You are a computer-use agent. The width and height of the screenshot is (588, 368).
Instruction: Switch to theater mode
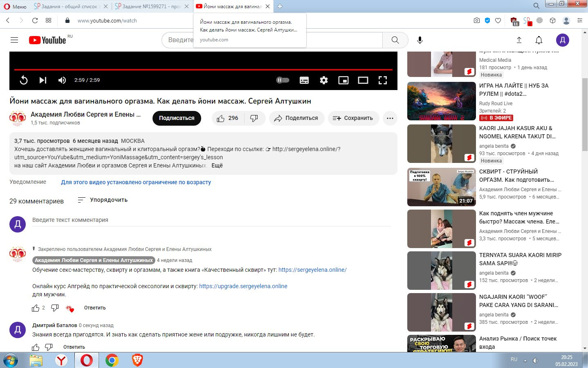[363, 80]
